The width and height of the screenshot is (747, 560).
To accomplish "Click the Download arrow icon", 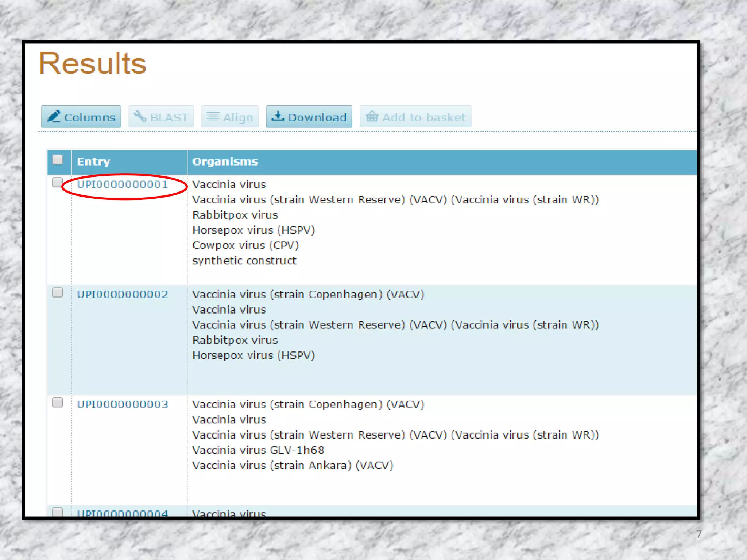I will pos(278,117).
